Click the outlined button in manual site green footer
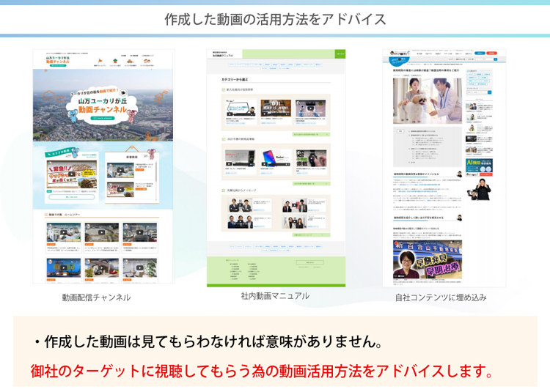This screenshot has height=392, width=550. coord(309,262)
